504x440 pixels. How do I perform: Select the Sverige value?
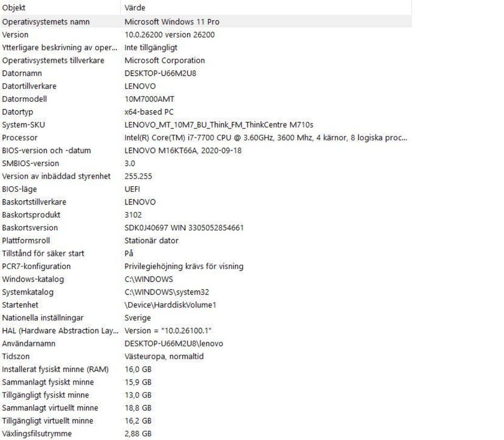tap(138, 318)
